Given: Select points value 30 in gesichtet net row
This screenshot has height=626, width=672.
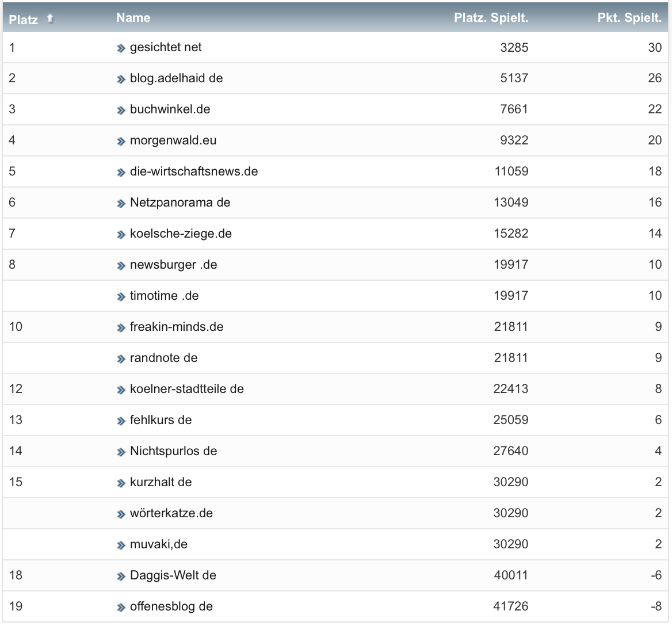Looking at the screenshot, I should [x=655, y=47].
